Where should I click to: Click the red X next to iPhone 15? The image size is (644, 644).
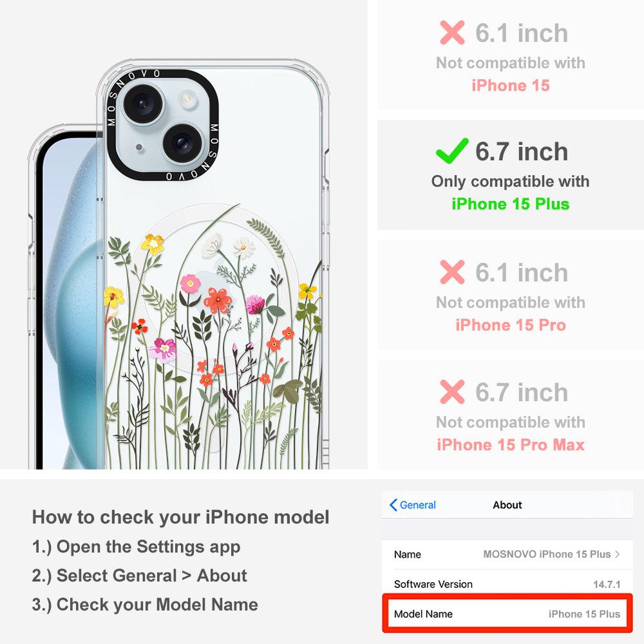(x=452, y=32)
